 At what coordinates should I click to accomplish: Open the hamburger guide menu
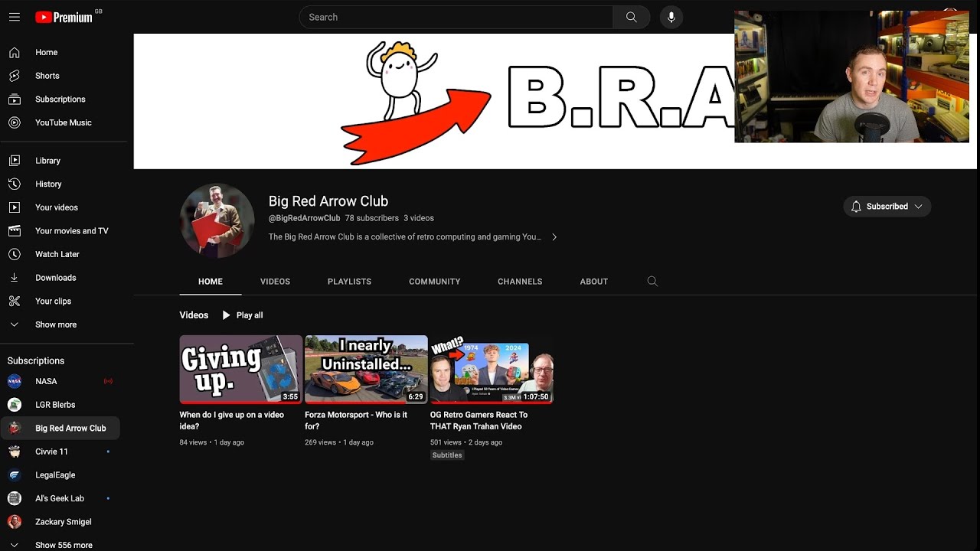15,17
